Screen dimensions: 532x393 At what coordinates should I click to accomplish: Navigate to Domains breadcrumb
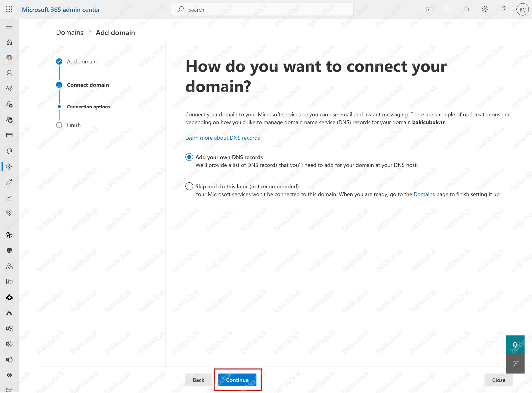[x=70, y=33]
